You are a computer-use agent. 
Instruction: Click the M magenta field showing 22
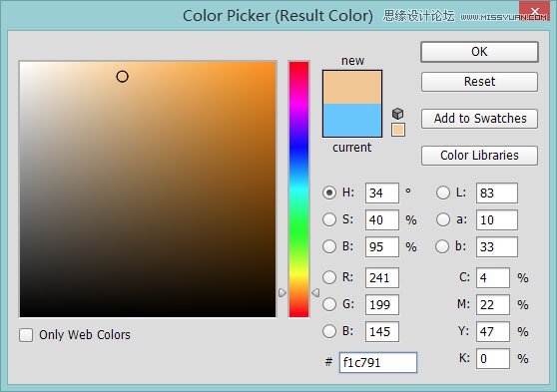(x=493, y=304)
